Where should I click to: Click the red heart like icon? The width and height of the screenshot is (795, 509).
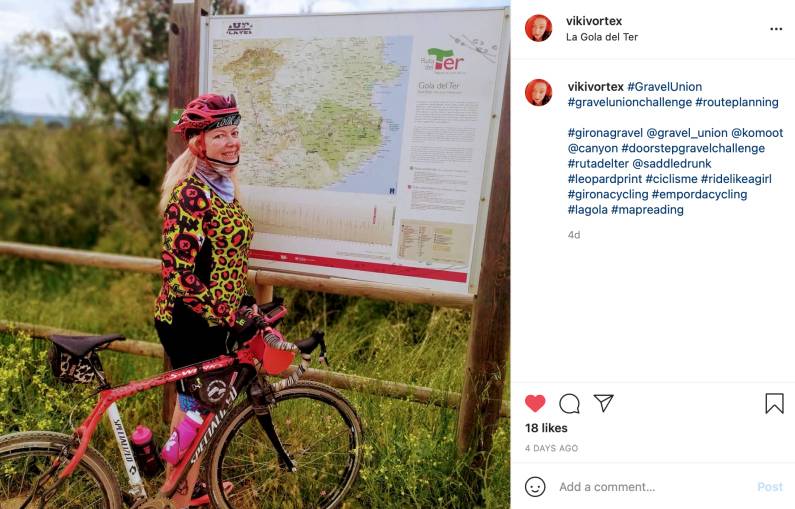[535, 404]
